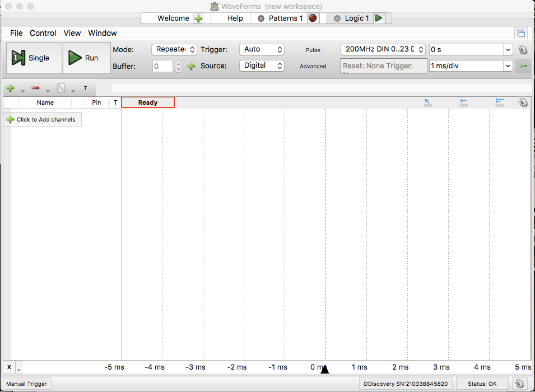535x392 pixels.
Task: Click the Click to Add channels button
Action: tap(43, 119)
